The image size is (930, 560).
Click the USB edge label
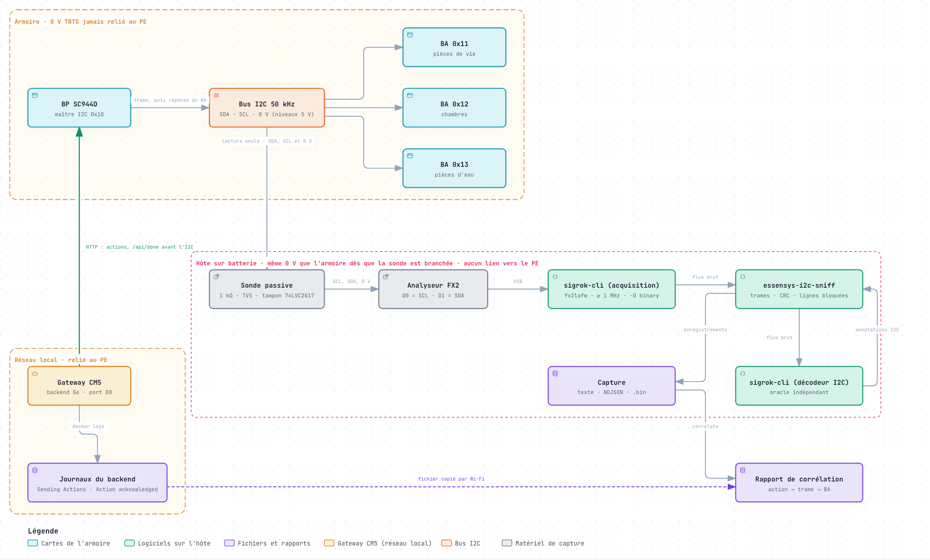point(518,281)
